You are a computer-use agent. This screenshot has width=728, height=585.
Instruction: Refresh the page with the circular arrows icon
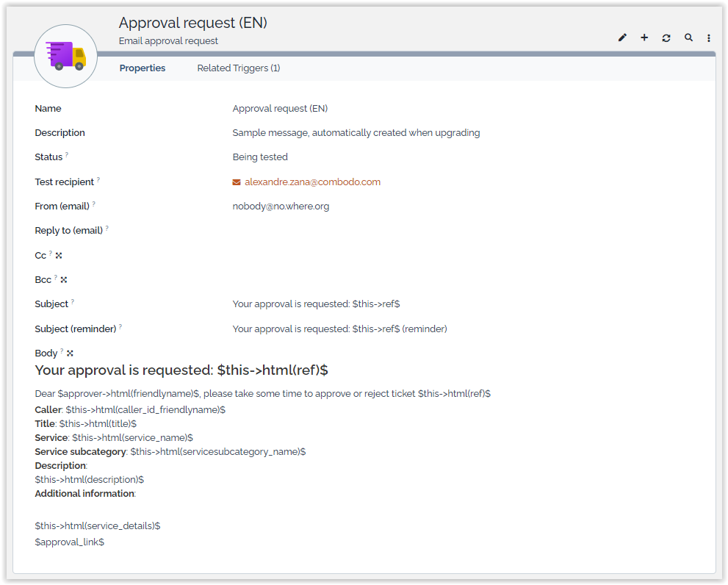[666, 37]
